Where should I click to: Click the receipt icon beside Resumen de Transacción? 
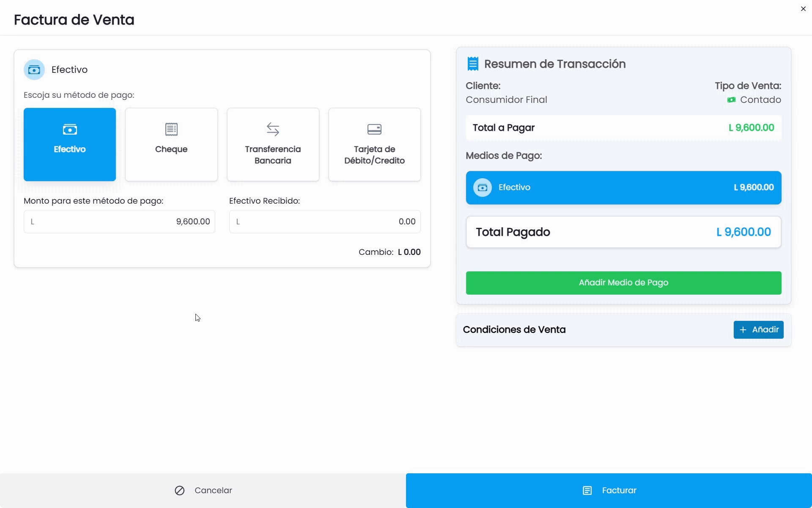click(x=473, y=64)
